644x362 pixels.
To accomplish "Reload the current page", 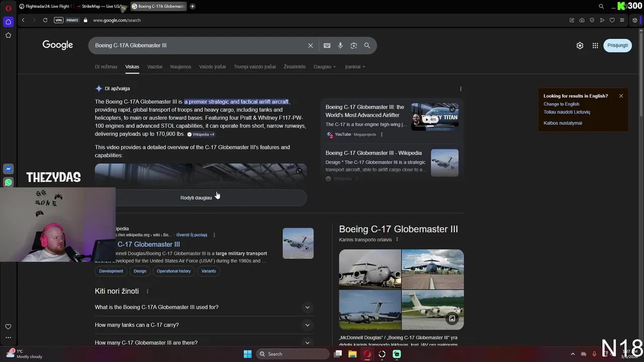I will [x=45, y=20].
